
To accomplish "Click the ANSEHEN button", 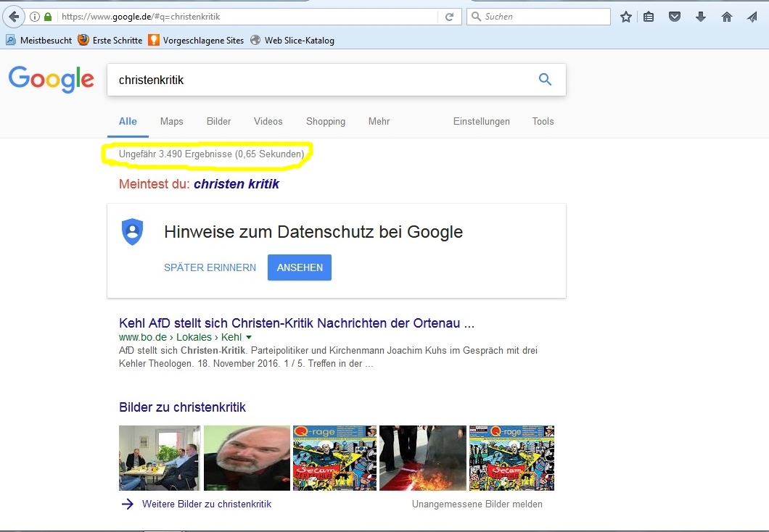I will [300, 267].
